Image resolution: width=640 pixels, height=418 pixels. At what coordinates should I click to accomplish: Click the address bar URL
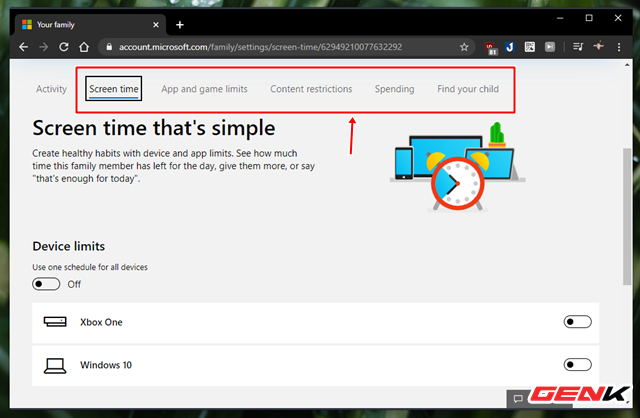click(x=260, y=47)
